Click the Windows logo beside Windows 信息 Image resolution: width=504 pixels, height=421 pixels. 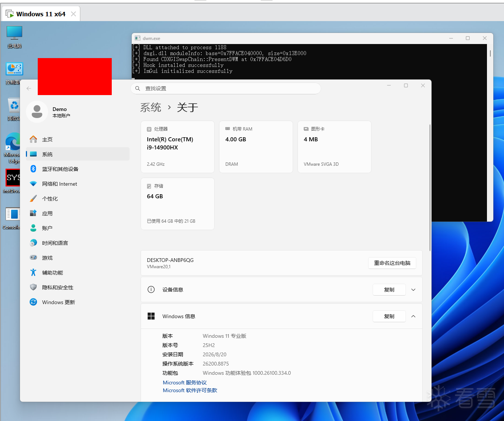click(x=151, y=316)
